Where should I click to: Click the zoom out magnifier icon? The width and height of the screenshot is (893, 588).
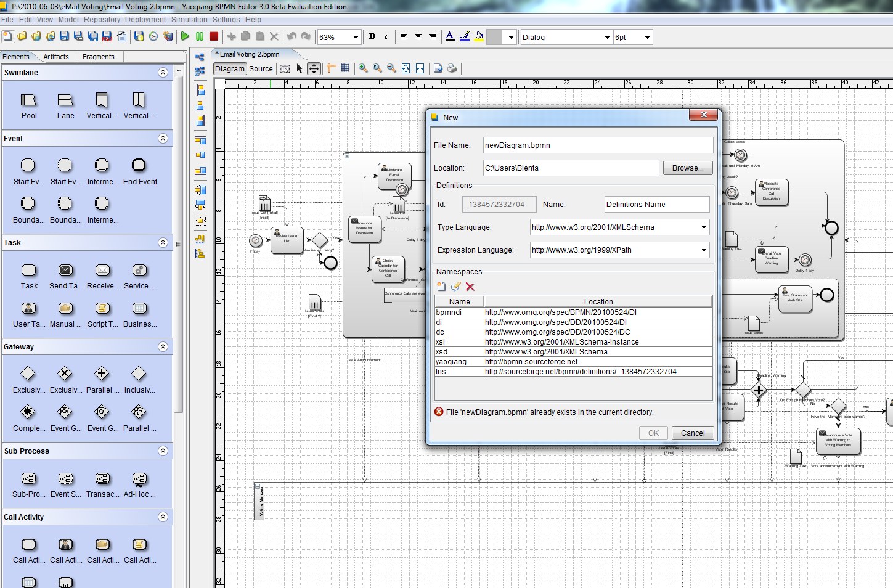(391, 68)
